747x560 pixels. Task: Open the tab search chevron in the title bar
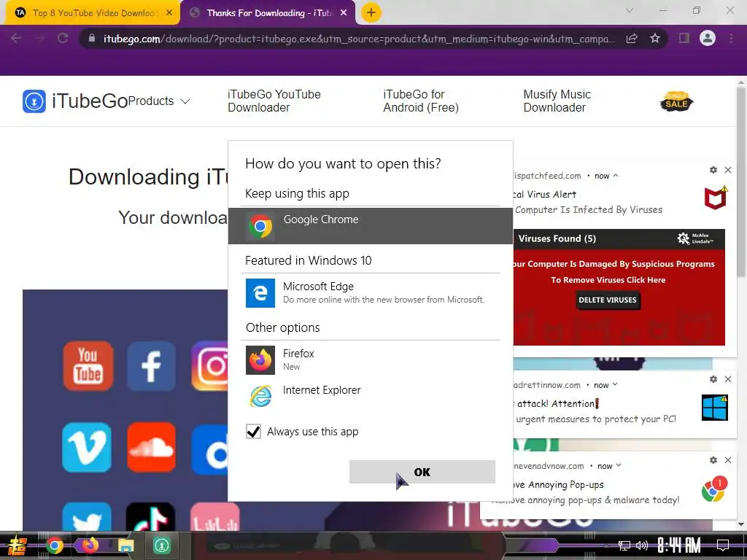[x=630, y=10]
